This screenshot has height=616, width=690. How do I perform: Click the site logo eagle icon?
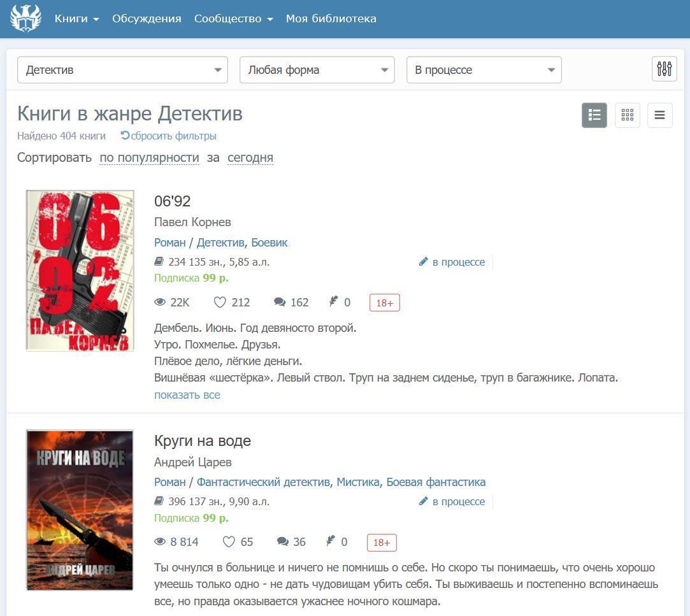[x=25, y=18]
